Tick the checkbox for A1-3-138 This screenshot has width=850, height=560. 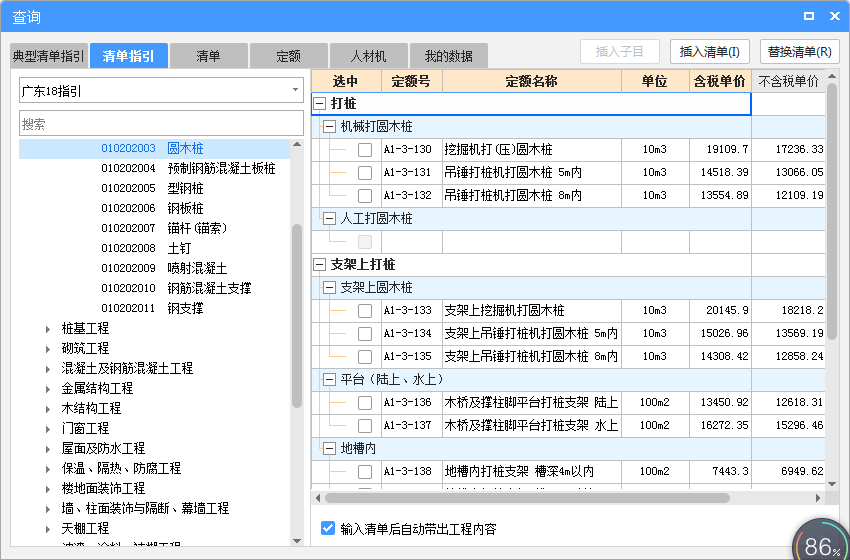pyautogui.click(x=365, y=472)
